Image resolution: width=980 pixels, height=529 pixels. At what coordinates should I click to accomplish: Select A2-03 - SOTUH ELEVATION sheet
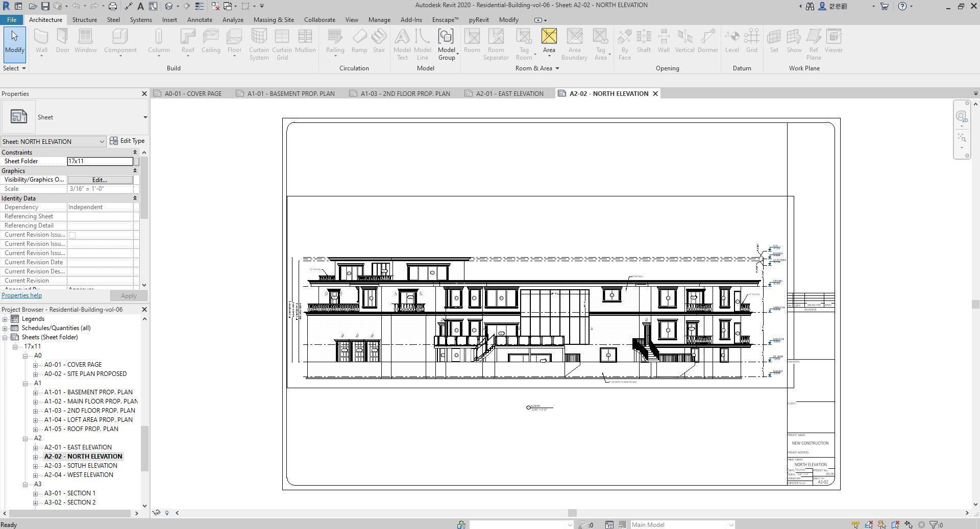[x=81, y=466]
